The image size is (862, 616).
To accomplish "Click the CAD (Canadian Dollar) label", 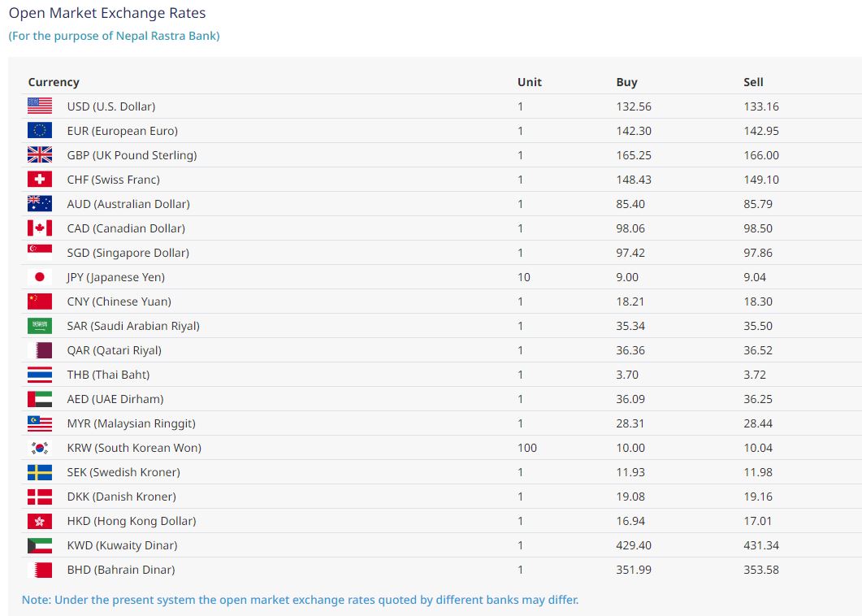I will click(126, 228).
